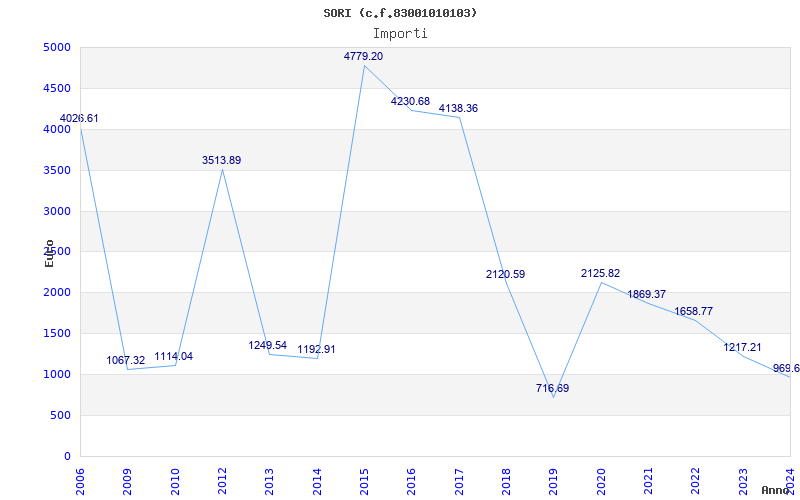Screen dimensions: 800x500
Task: Select the 4779.20 data label
Action: point(363,56)
